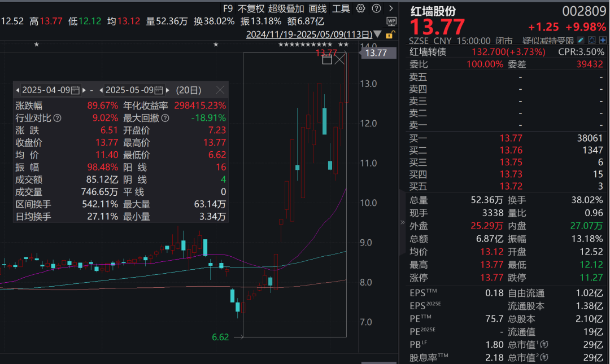Screen dimensions: 610x364
Task: Expand more tools with the right chevron
Action: coord(391,8)
